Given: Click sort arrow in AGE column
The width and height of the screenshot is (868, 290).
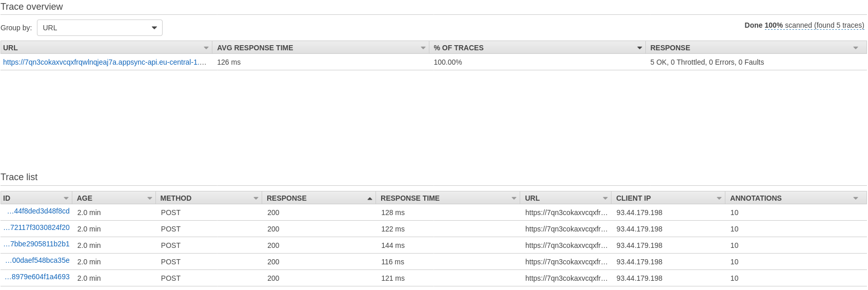Looking at the screenshot, I should tap(150, 198).
